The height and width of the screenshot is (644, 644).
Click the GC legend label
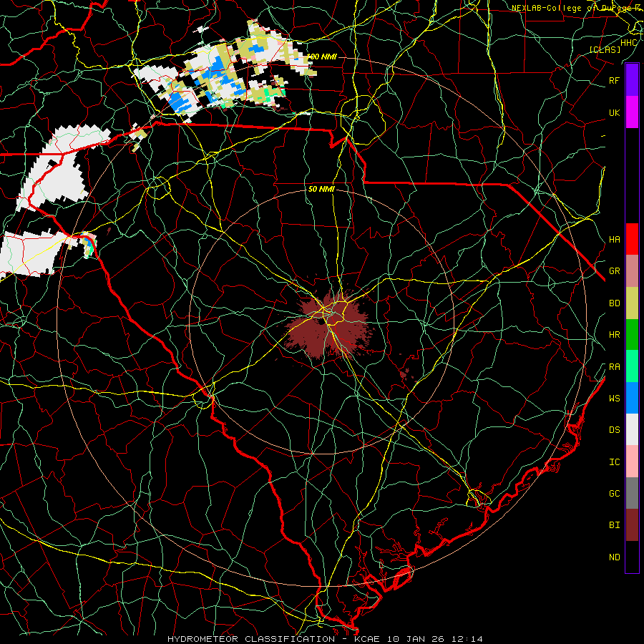pos(614,494)
